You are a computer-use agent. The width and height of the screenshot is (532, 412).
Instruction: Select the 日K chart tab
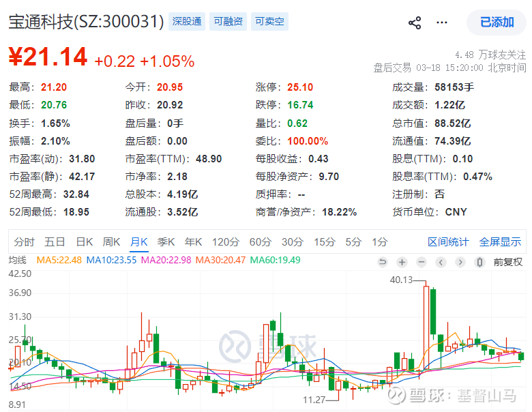click(x=84, y=242)
